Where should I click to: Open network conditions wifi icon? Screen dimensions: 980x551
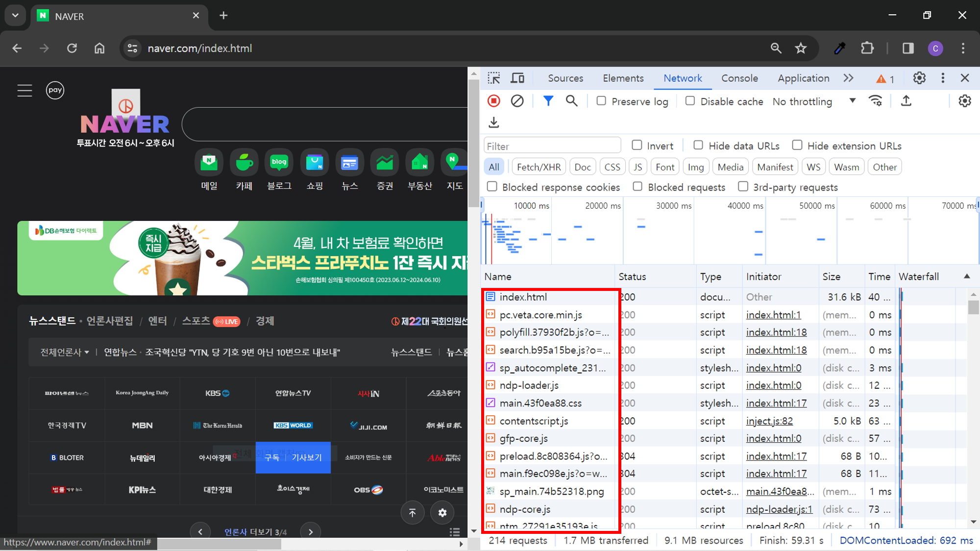click(875, 101)
